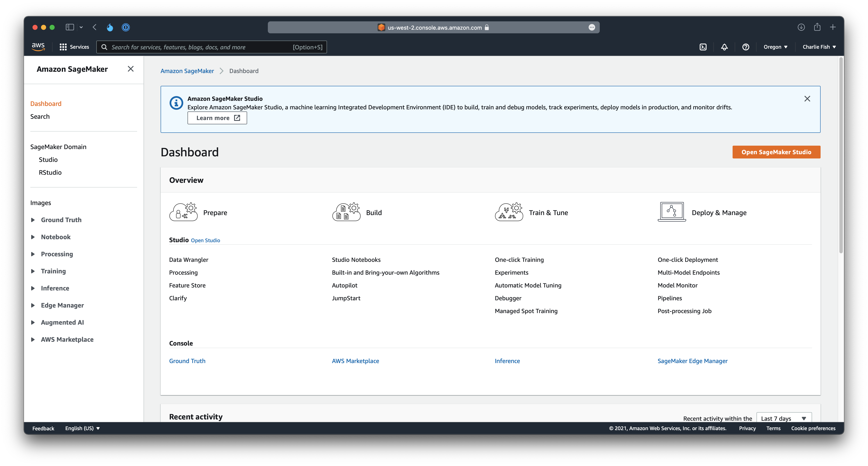Click the Data Wrangler text
Image resolution: width=868 pixels, height=466 pixels.
[189, 259]
